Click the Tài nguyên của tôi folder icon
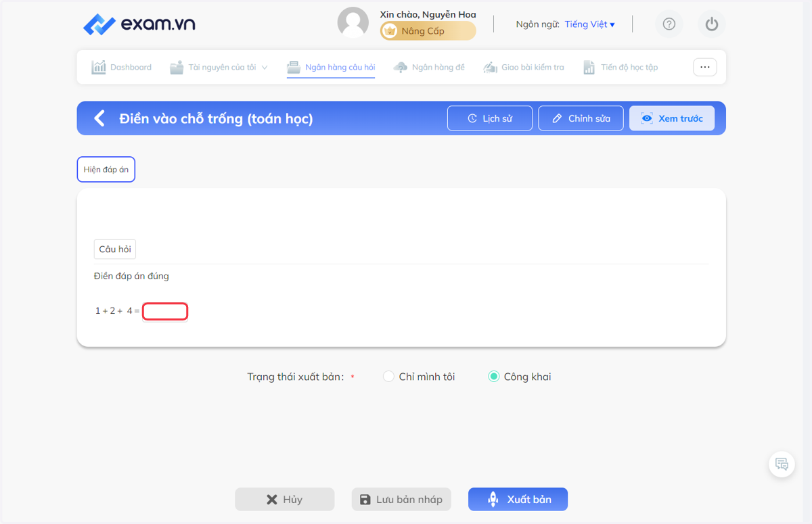 click(177, 67)
